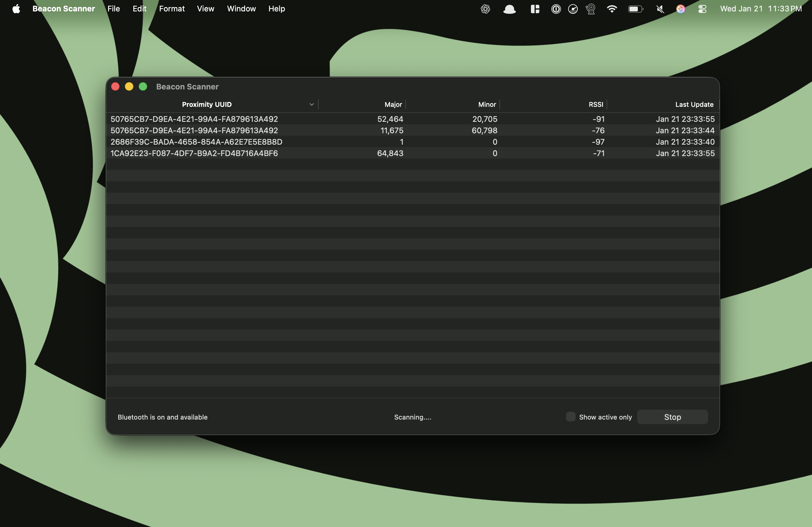
Task: Click the RSSI value -91
Action: pyautogui.click(x=598, y=119)
